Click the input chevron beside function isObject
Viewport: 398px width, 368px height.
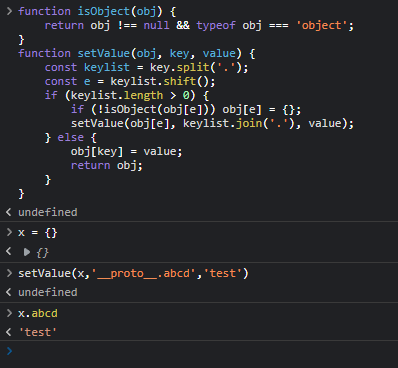[x=9, y=11]
